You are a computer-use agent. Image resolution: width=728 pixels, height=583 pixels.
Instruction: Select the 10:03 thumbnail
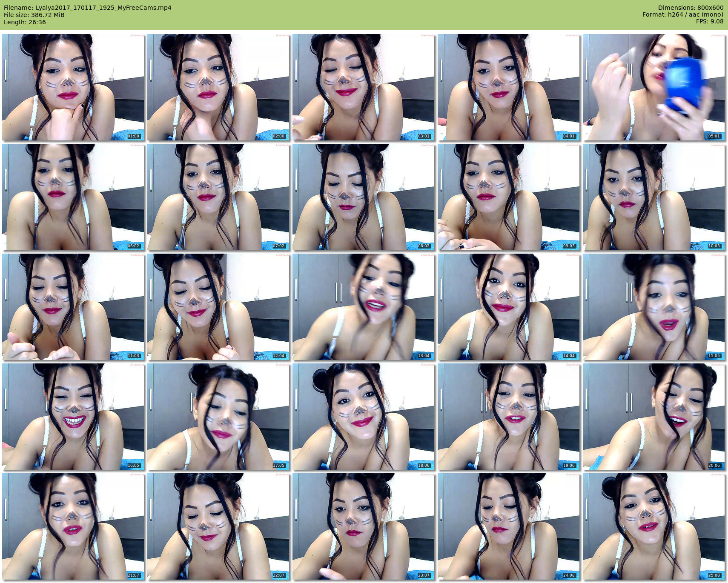[654, 197]
